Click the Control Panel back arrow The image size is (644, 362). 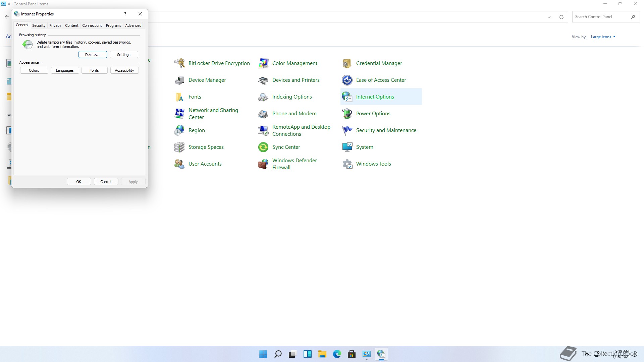pos(7,17)
